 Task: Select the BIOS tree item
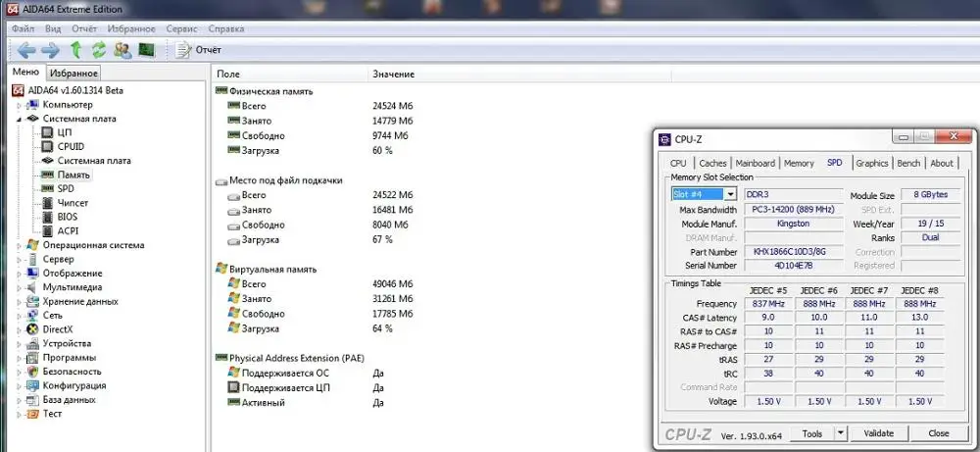[68, 217]
